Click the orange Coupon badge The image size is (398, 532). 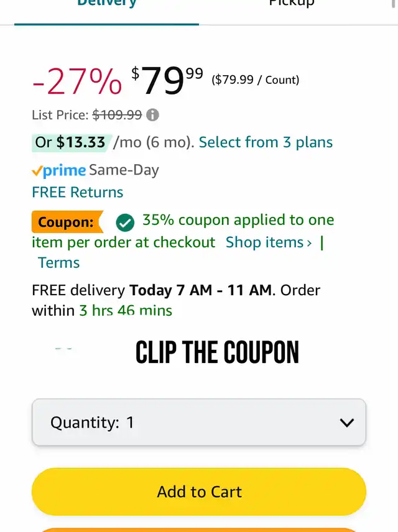coord(66,222)
